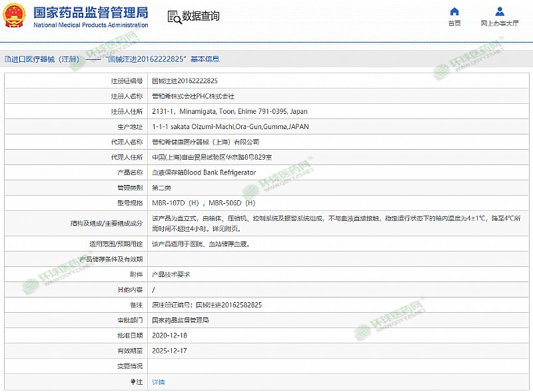
Task: Open the 首页 navigation item
Action: coord(454,23)
